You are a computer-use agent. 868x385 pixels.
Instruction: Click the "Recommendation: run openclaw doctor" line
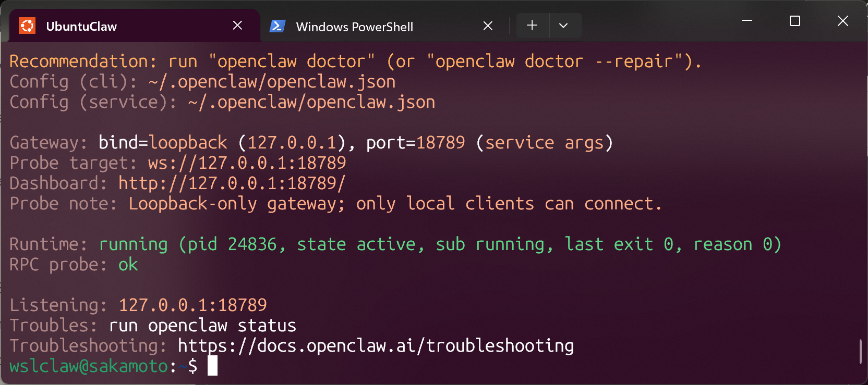click(356, 61)
